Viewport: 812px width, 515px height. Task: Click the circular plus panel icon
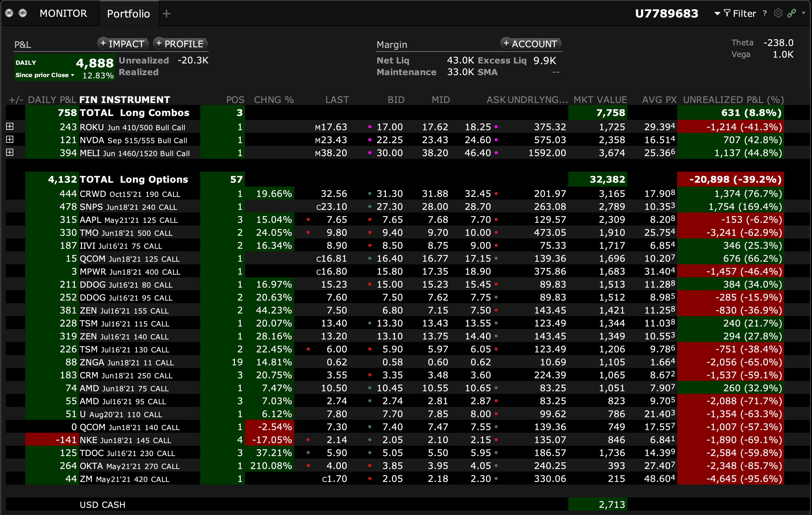(x=23, y=13)
